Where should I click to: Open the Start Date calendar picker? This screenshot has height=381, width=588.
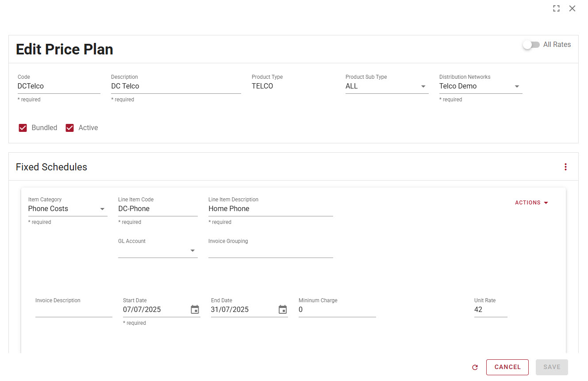coord(195,309)
